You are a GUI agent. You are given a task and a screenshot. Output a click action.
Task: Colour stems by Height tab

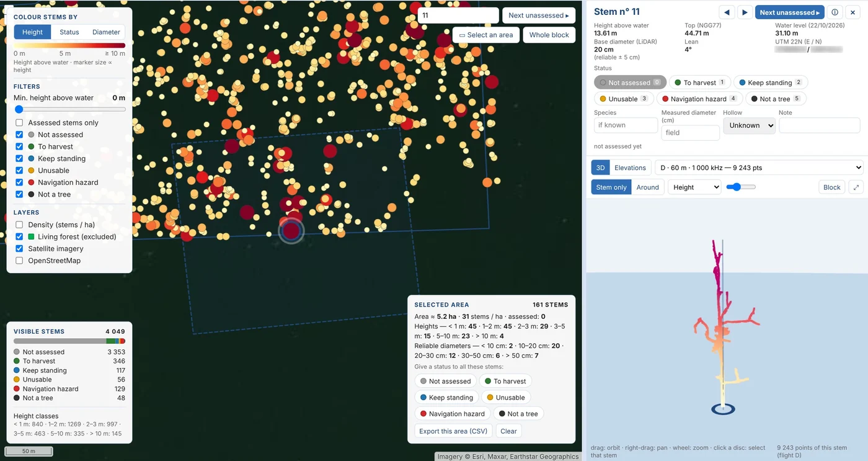32,32
